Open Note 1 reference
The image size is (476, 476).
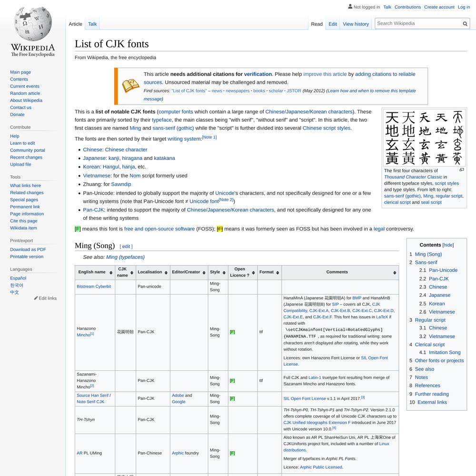coord(209,137)
